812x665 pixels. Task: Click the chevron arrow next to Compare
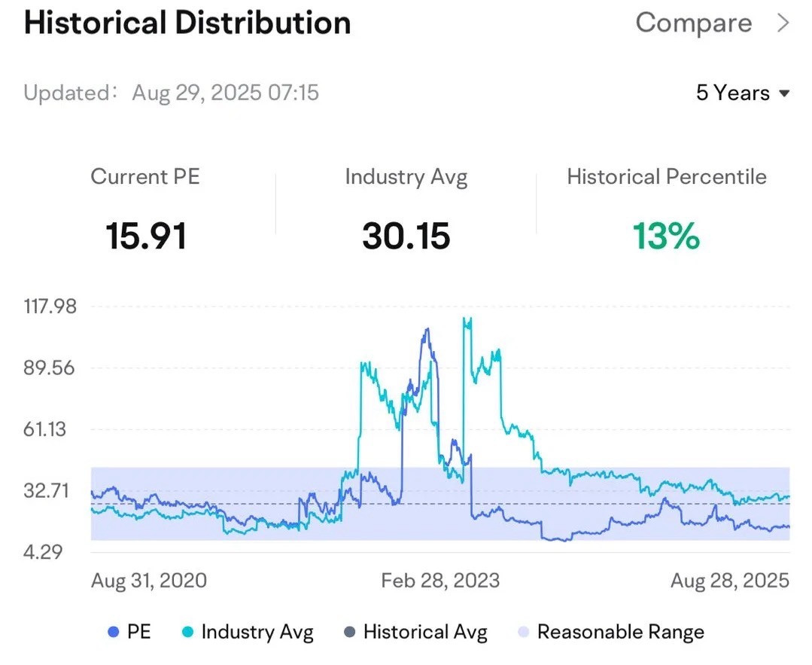[x=783, y=23]
